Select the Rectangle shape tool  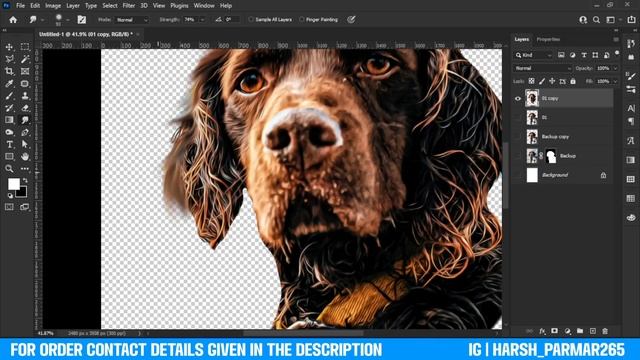click(x=9, y=157)
